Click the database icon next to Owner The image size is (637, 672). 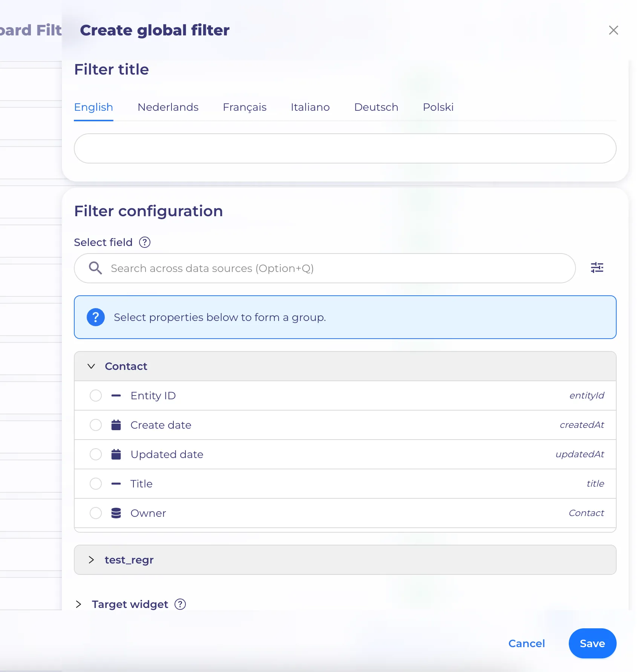click(x=116, y=513)
